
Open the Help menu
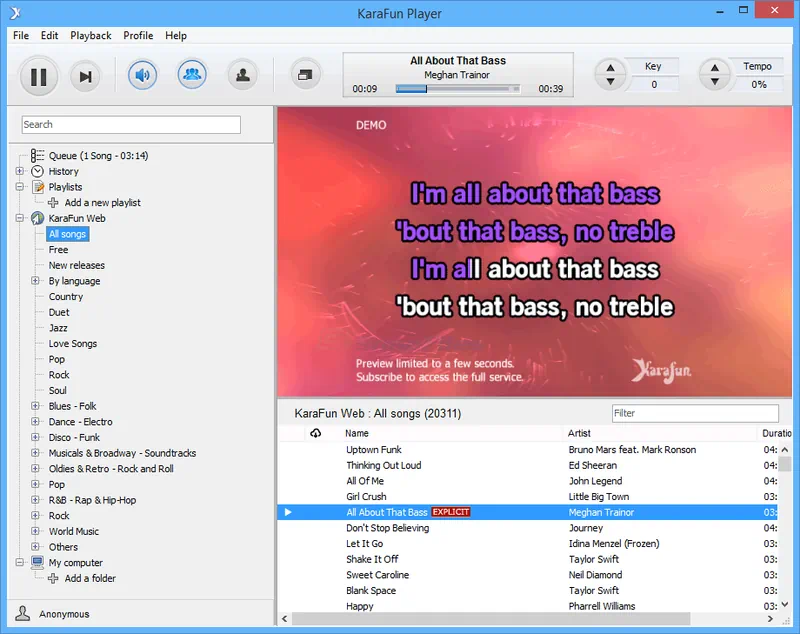[x=176, y=35]
